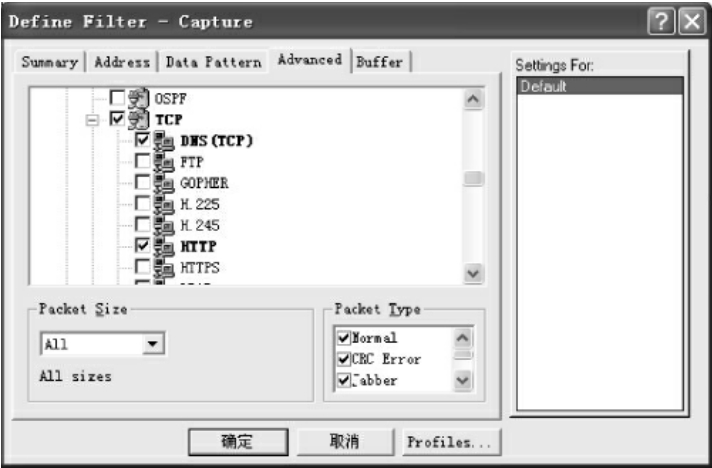The height and width of the screenshot is (468, 712).
Task: Open the Packet Size dropdown
Action: [153, 344]
